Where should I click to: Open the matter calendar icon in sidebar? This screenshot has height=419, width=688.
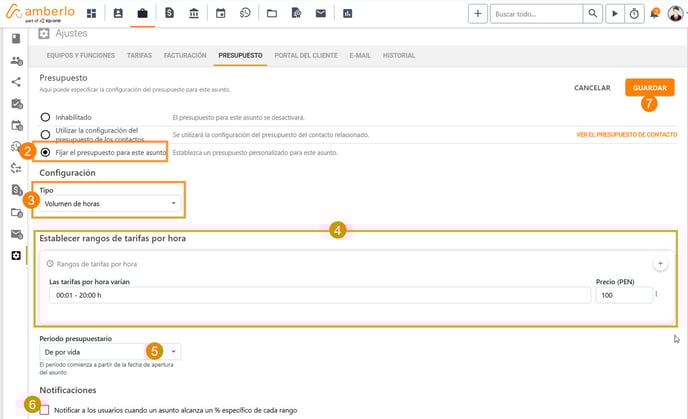click(x=17, y=125)
